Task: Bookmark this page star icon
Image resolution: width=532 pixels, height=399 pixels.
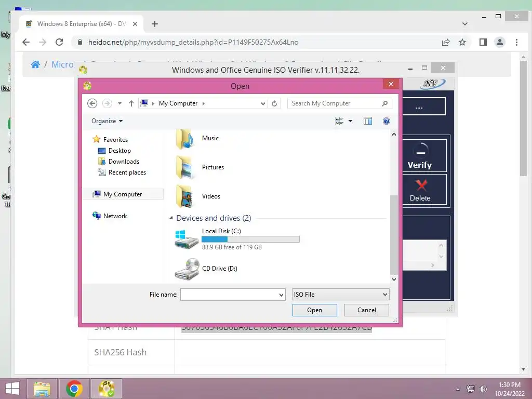Action: click(462, 43)
